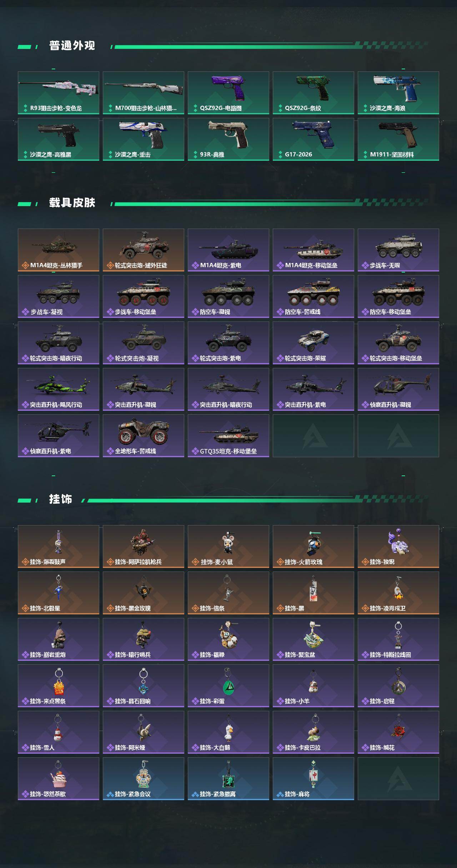Click the 挂饰-来点薯条 fries charm
The width and height of the screenshot is (457, 868).
tap(59, 686)
